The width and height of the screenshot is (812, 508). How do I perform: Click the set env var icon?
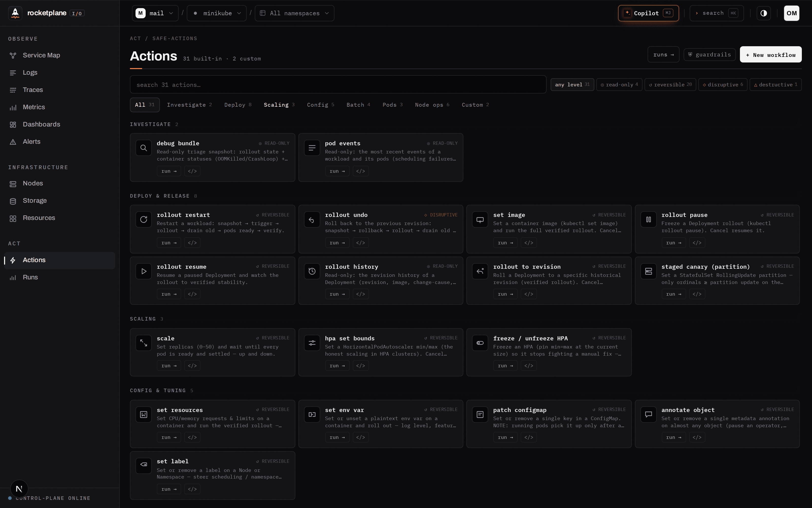click(312, 414)
